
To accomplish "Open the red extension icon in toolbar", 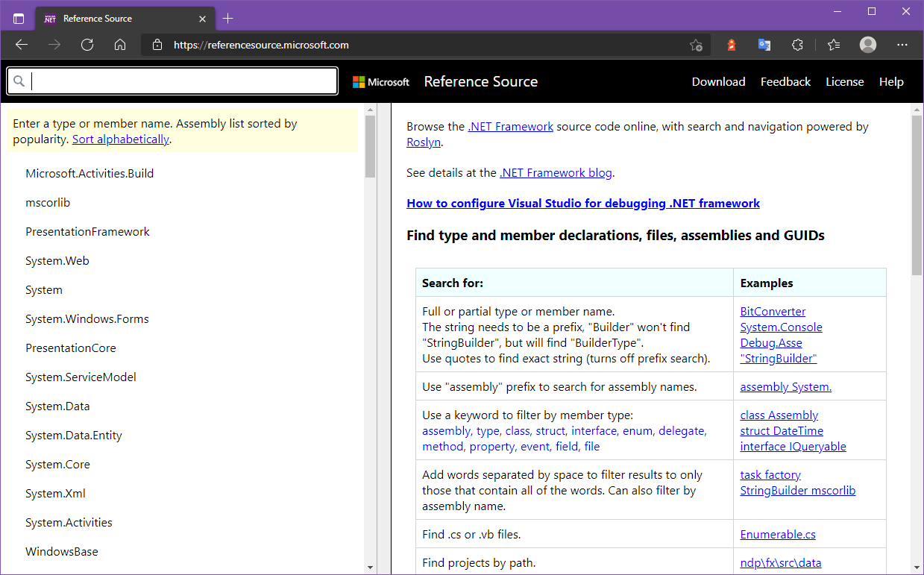I will [732, 45].
